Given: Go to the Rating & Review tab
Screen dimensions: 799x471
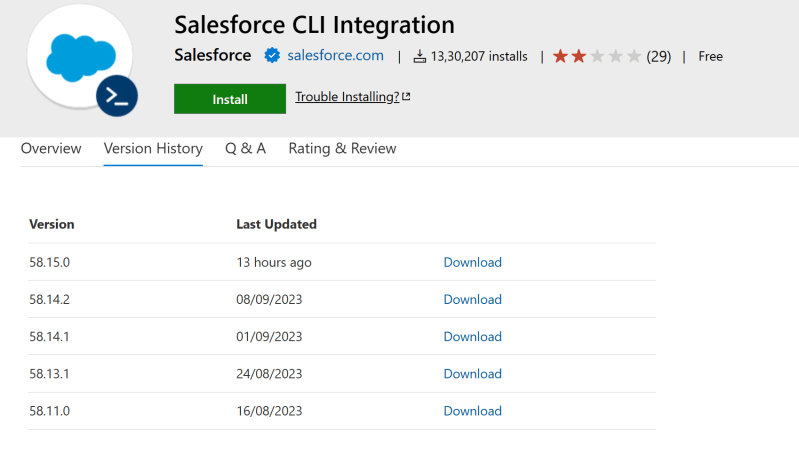Looking at the screenshot, I should pyautogui.click(x=342, y=148).
